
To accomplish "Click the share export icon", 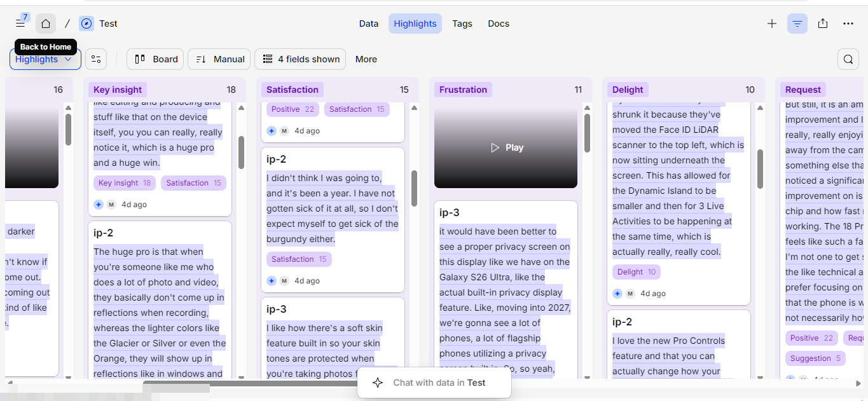I will pos(823,24).
